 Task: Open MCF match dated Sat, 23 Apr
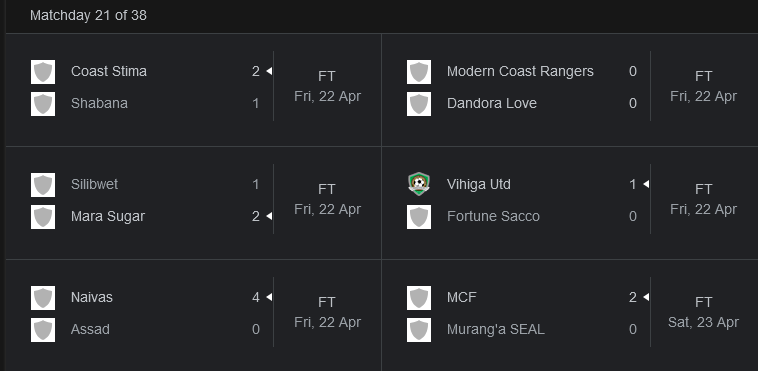coord(703,322)
